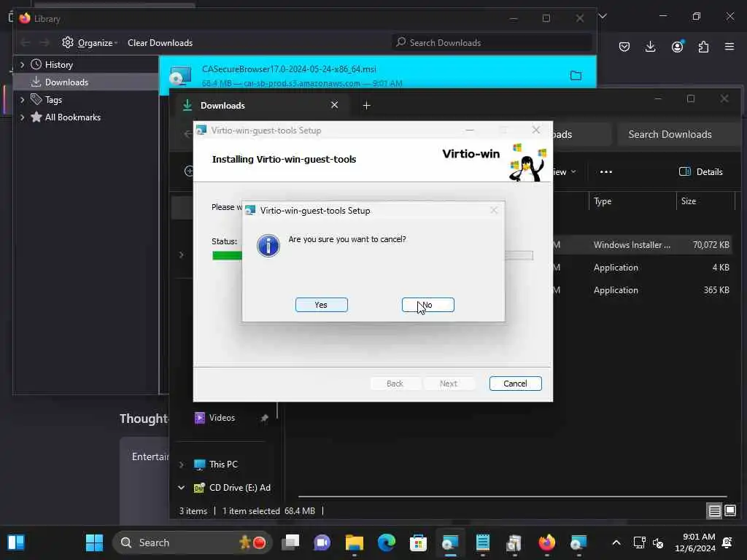Screen dimensions: 747x560
Task: Open Task View from the taskbar
Action: coord(290,542)
